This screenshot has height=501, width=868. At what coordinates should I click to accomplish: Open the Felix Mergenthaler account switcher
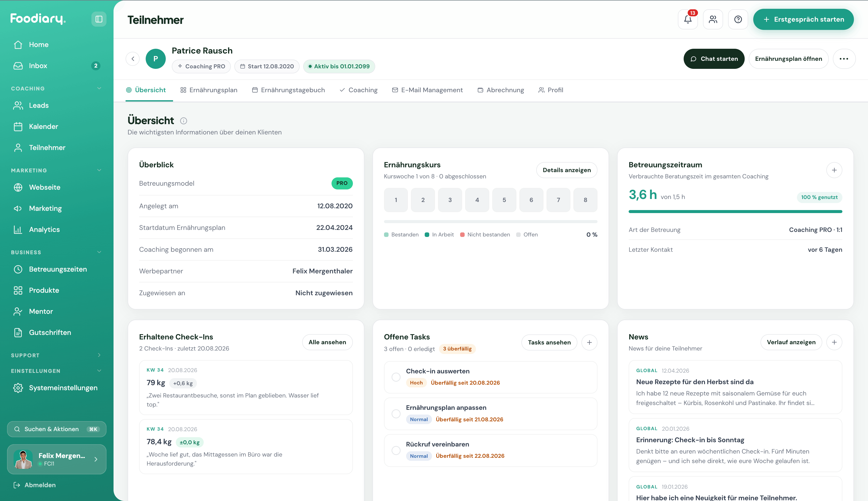coord(57,459)
